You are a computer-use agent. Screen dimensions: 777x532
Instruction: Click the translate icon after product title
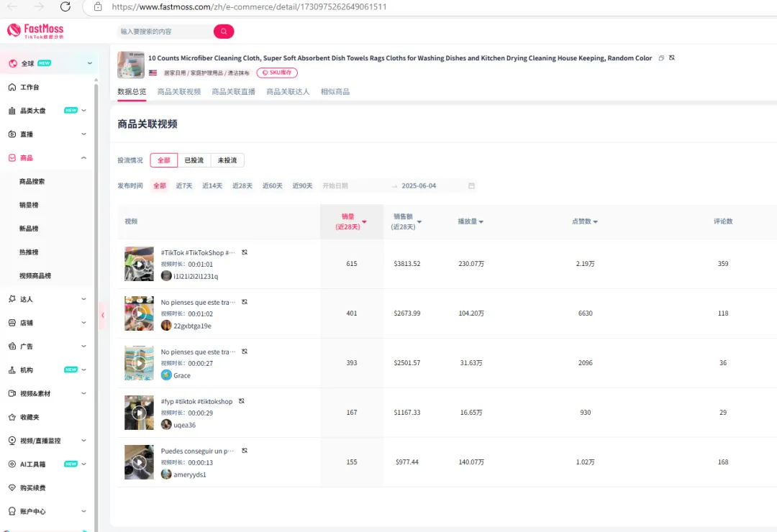[x=672, y=58]
